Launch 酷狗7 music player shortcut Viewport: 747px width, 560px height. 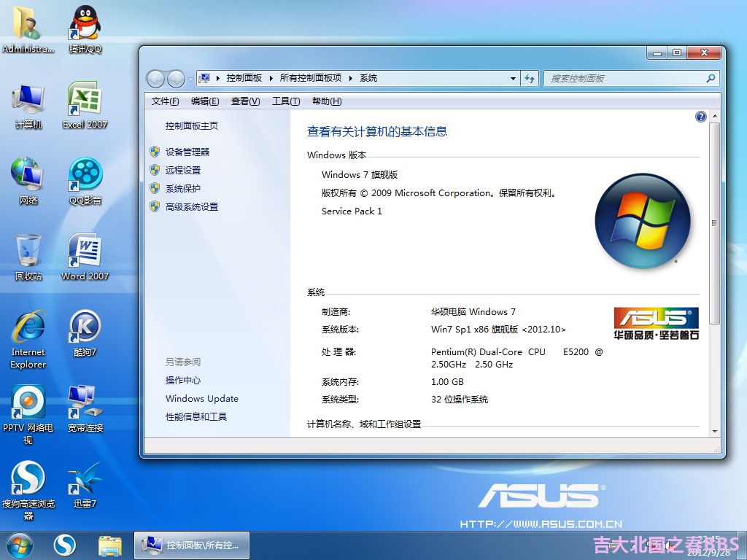click(85, 333)
